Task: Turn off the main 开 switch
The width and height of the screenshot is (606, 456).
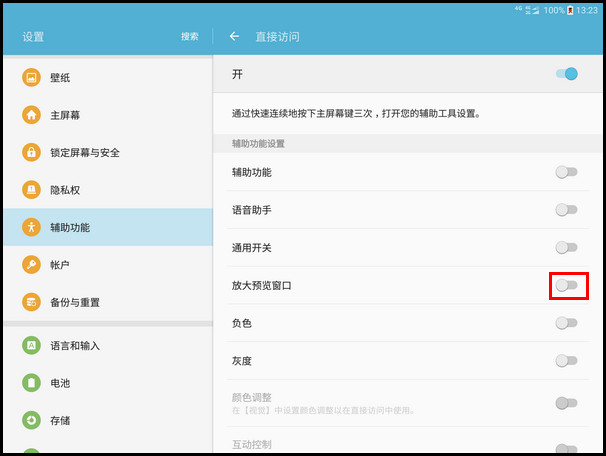Action: point(567,74)
